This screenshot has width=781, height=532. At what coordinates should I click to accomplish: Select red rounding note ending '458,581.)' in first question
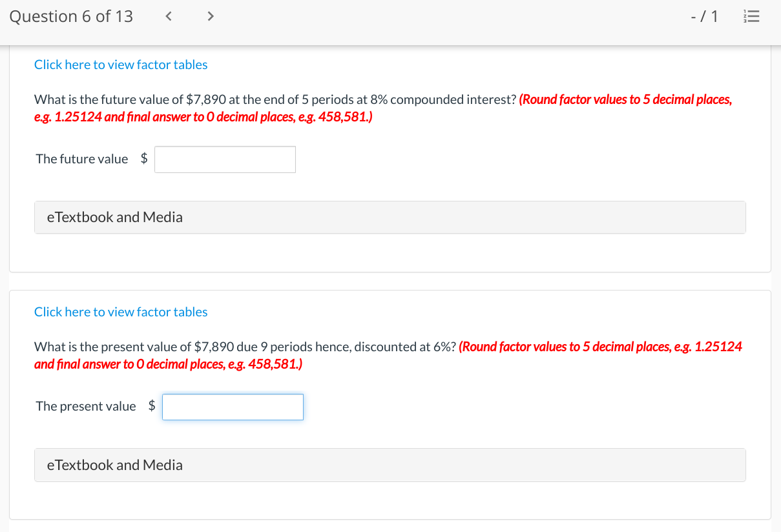tap(383, 108)
